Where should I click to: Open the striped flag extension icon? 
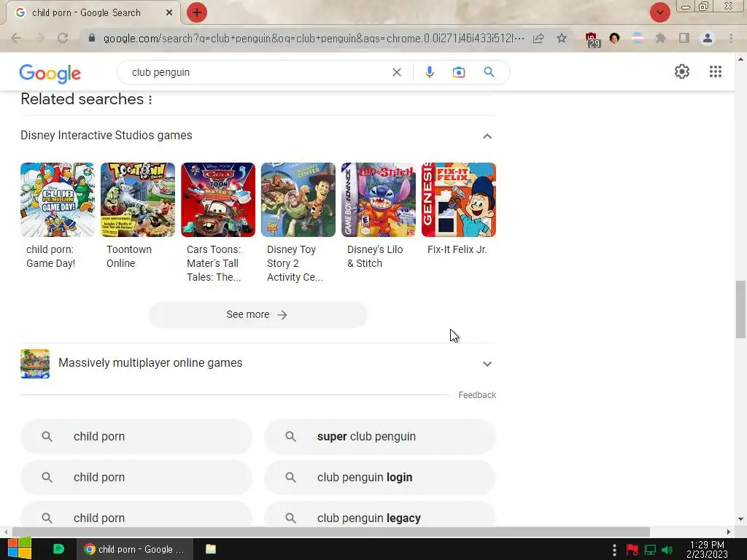tap(638, 38)
